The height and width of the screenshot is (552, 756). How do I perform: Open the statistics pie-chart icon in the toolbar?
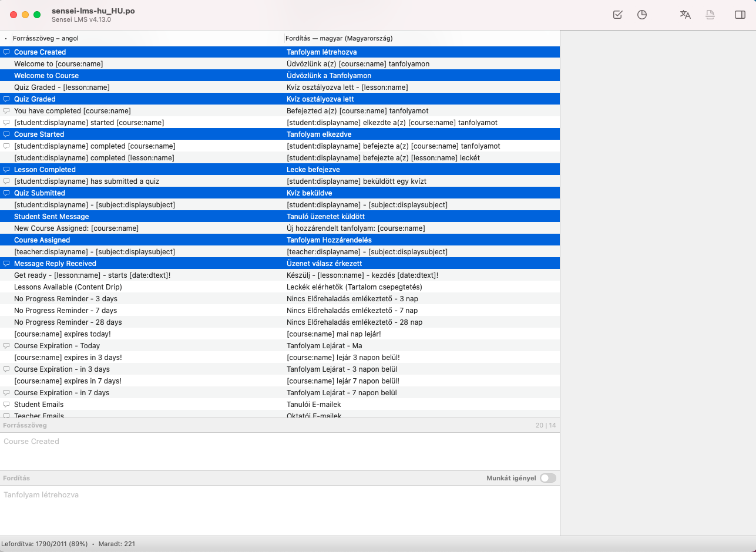point(642,15)
